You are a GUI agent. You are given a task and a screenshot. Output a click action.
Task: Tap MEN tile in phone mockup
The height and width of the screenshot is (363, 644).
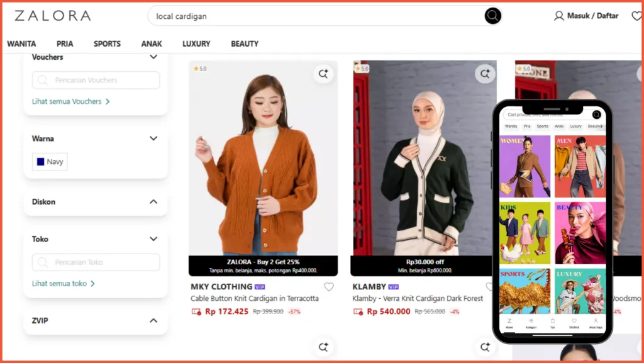[x=580, y=167]
